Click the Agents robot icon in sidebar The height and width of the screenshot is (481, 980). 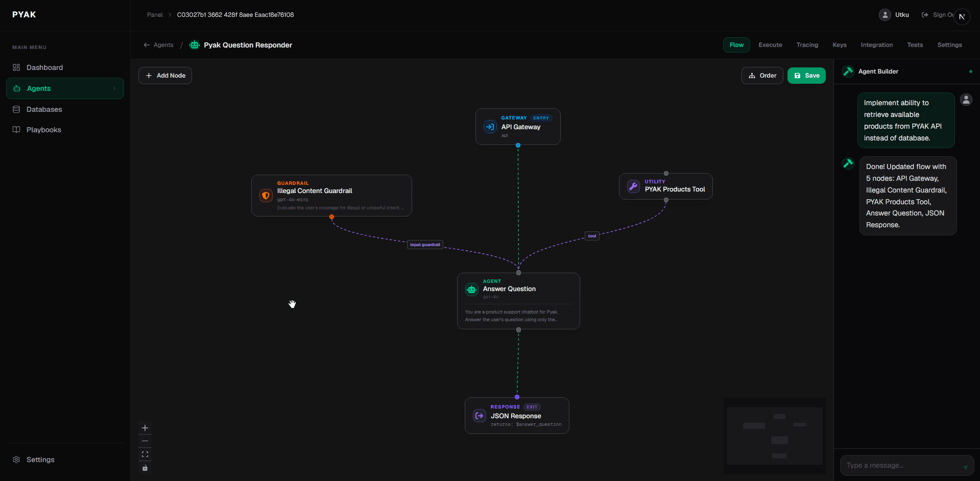point(17,88)
